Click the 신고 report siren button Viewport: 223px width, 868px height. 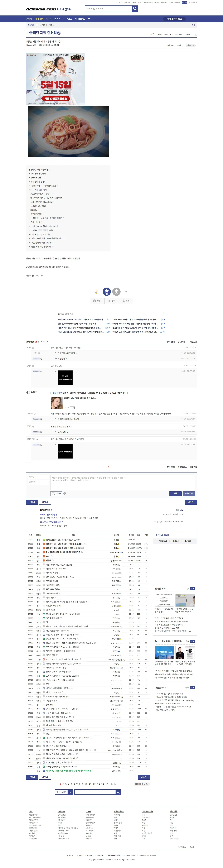126,301
